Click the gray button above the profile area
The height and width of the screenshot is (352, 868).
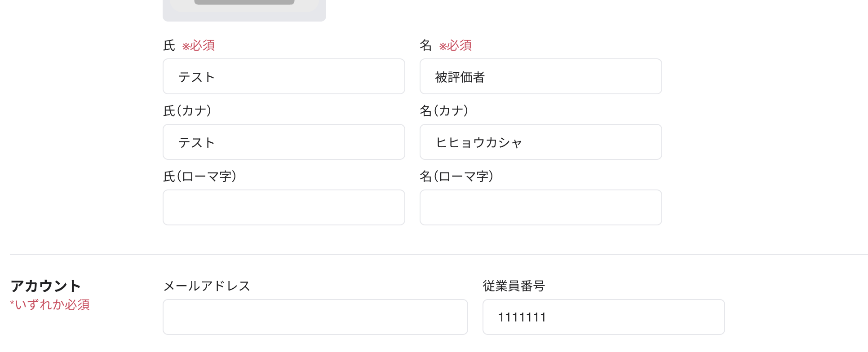(244, 1)
